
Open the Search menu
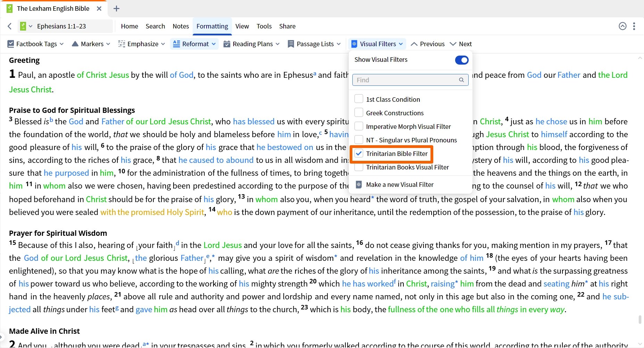click(155, 26)
